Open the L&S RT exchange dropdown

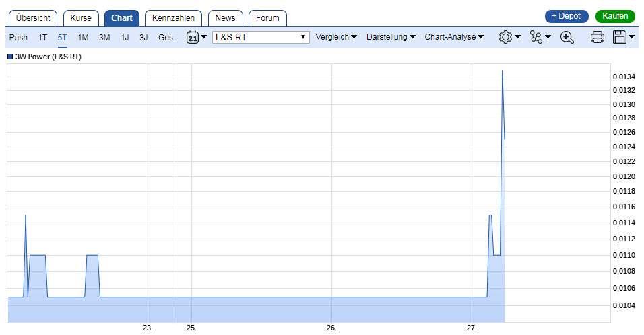coord(261,38)
